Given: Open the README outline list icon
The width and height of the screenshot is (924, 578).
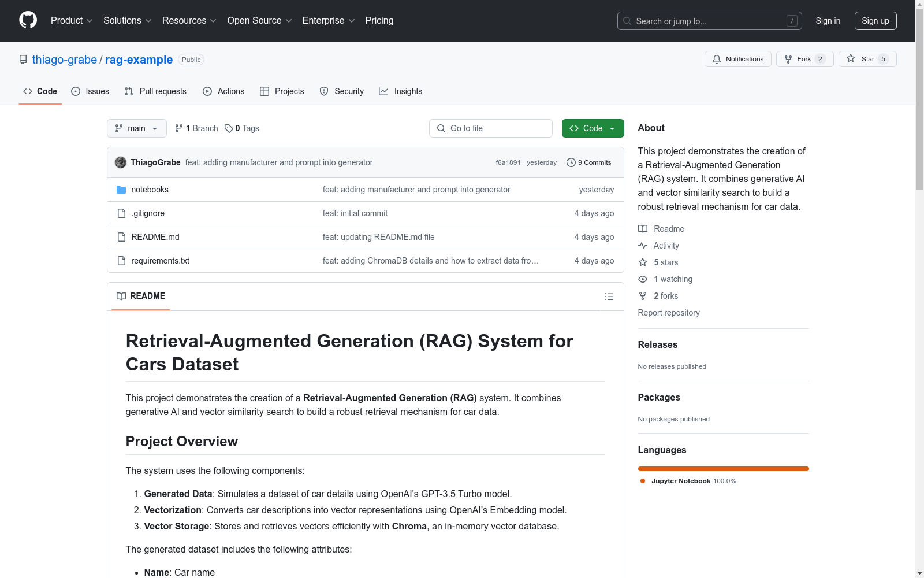Looking at the screenshot, I should click(x=609, y=297).
